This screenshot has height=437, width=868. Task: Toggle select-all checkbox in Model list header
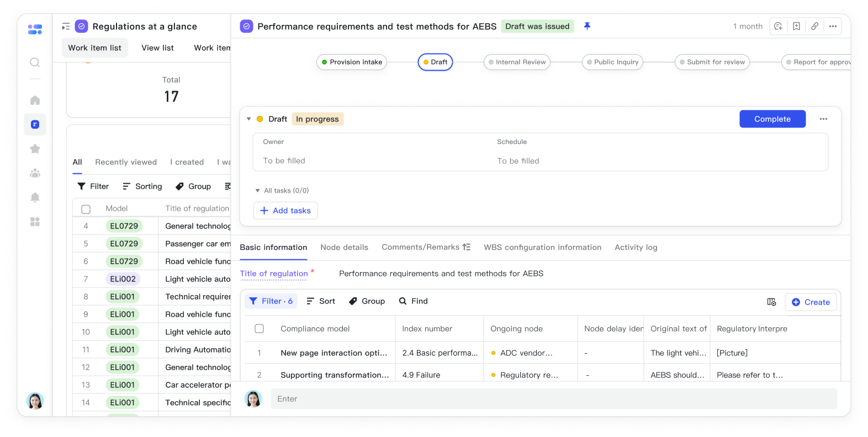pyautogui.click(x=86, y=209)
